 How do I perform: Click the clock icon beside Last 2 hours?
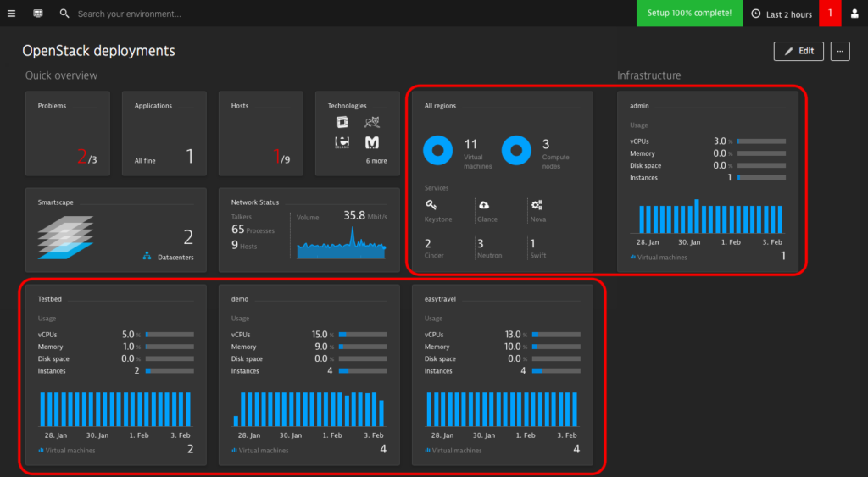pyautogui.click(x=755, y=14)
